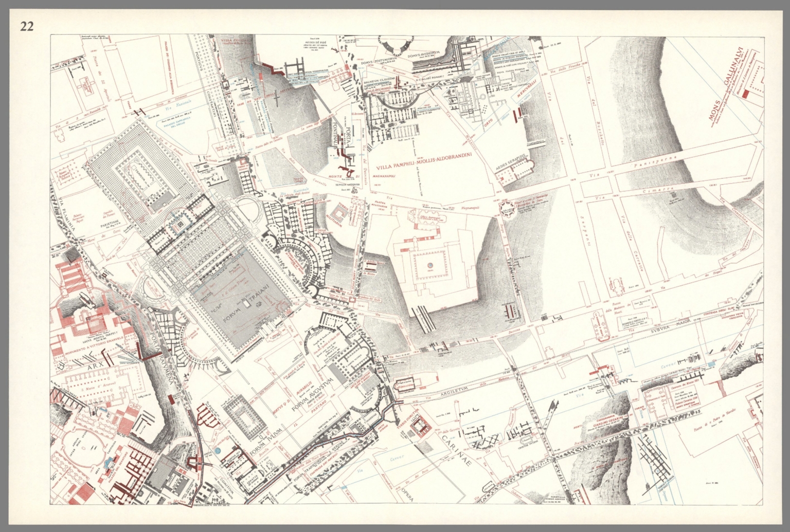Viewport: 790px width, 532px height.
Task: Click the "PARIETINAE" label
Action: pos(110,223)
